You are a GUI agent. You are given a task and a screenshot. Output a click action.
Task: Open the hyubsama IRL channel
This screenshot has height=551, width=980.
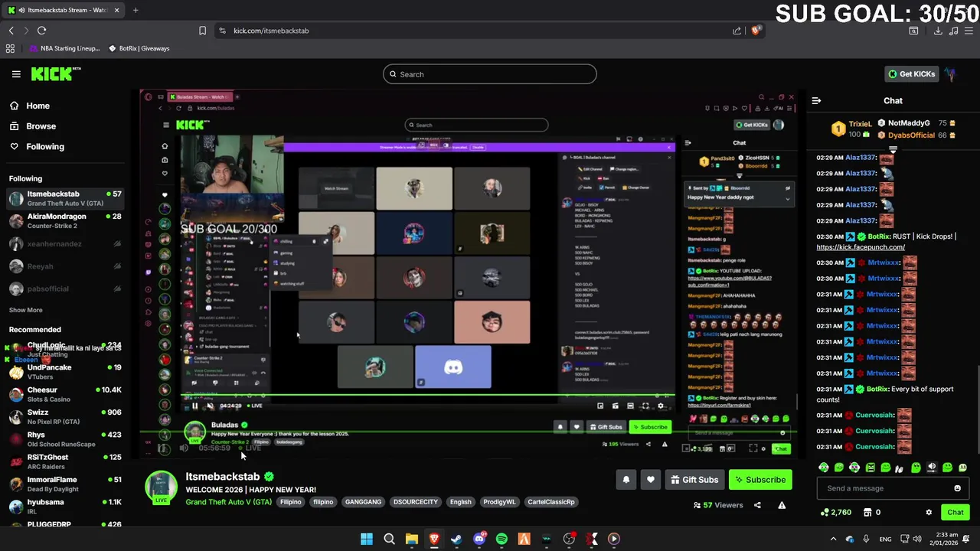pyautogui.click(x=65, y=507)
